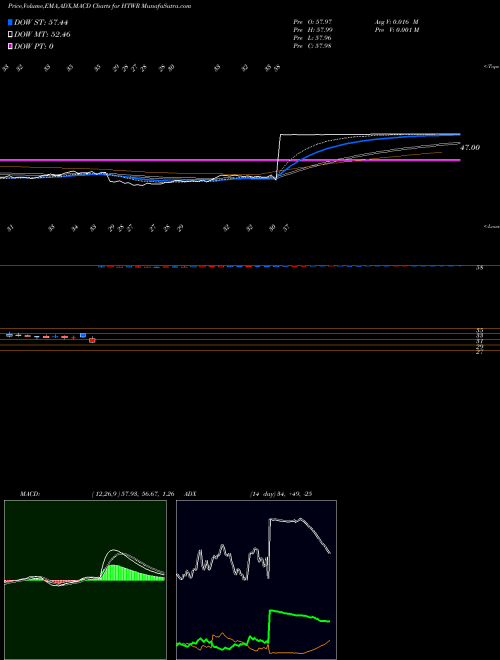The height and width of the screenshot is (660, 500).
Task: Open the ADX indicator chart panel
Action: click(x=256, y=580)
